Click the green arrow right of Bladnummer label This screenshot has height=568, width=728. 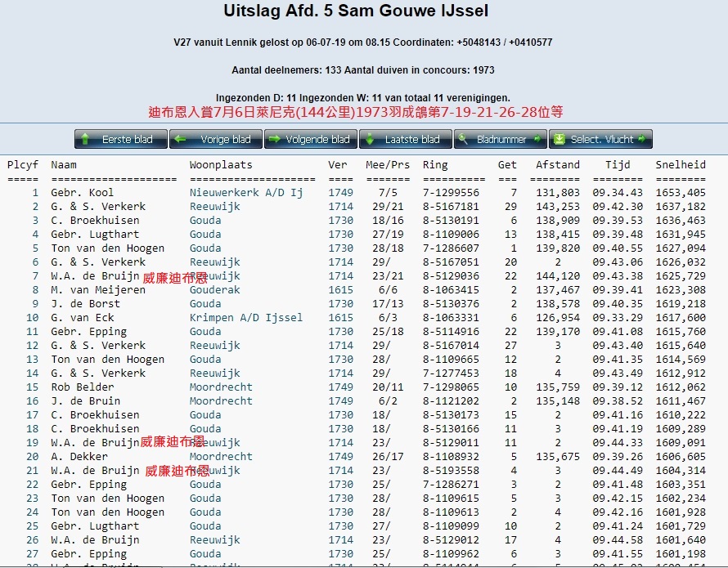[x=537, y=140]
